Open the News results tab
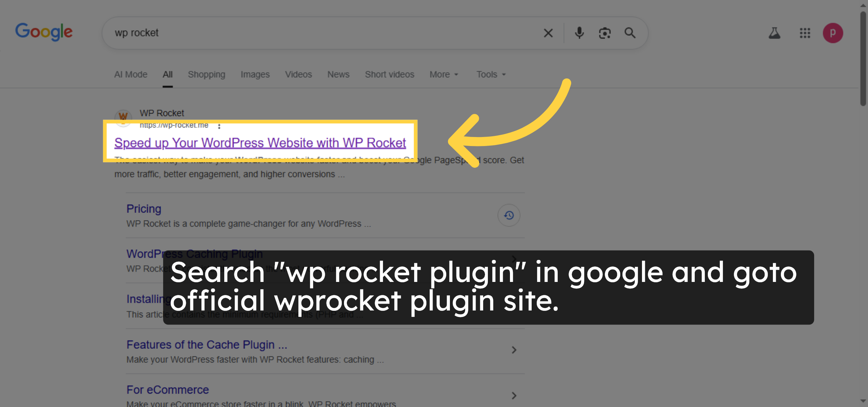This screenshot has height=407, width=868. coord(338,74)
